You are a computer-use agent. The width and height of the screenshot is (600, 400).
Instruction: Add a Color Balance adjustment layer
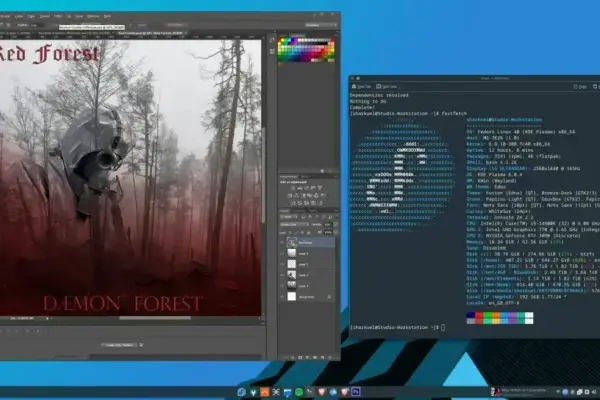(x=297, y=195)
